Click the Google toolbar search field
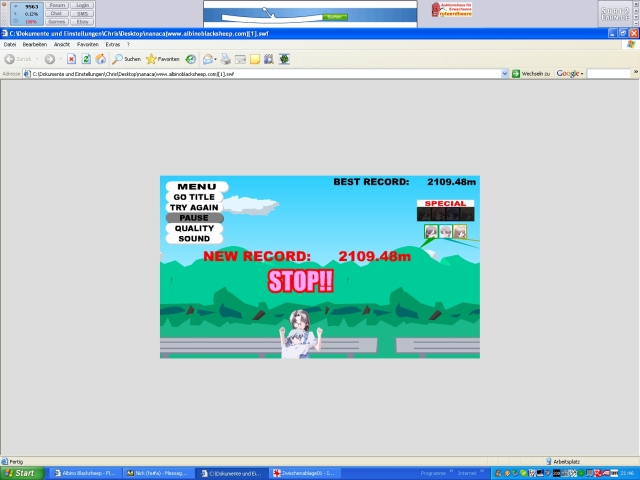The width and height of the screenshot is (640, 480). 609,73
